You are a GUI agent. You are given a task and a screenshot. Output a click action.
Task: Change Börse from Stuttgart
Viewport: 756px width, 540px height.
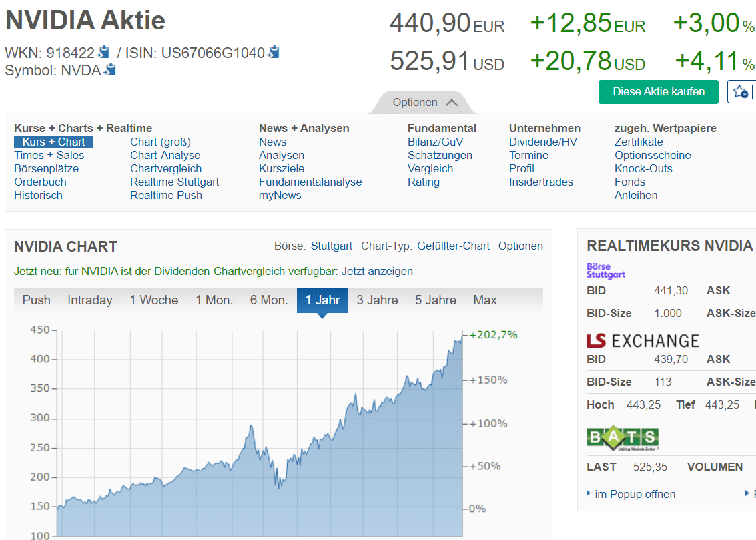331,246
